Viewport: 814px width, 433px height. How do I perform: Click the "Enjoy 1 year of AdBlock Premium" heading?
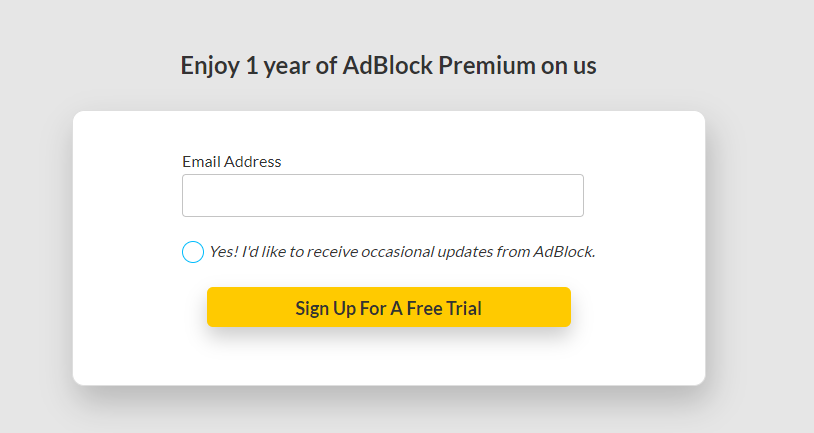tap(388, 66)
